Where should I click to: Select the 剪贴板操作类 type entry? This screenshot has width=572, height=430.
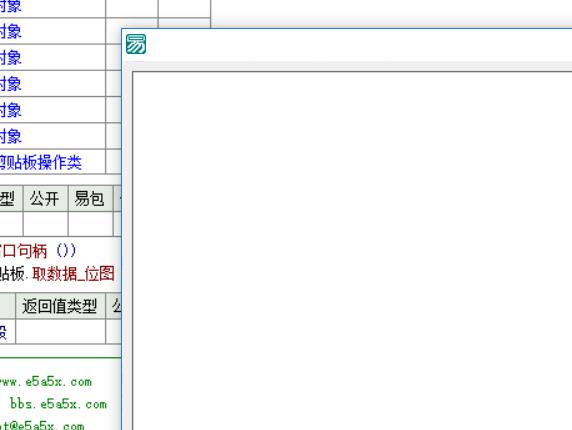pyautogui.click(x=40, y=162)
